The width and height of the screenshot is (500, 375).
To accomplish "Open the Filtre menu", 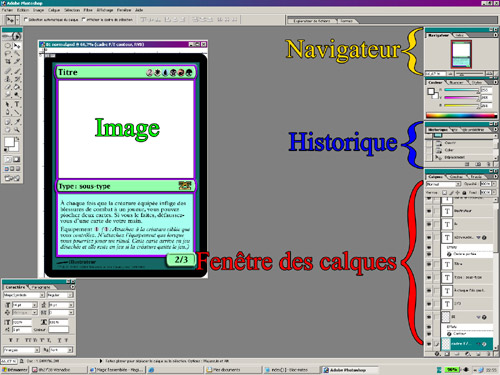I will (x=88, y=10).
